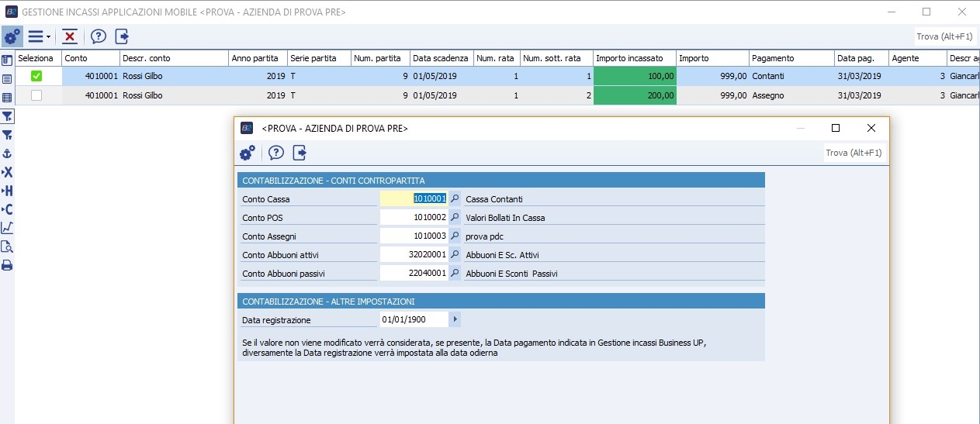Open the Data registrazione date picker arrow
980x424 pixels.
[x=455, y=319]
